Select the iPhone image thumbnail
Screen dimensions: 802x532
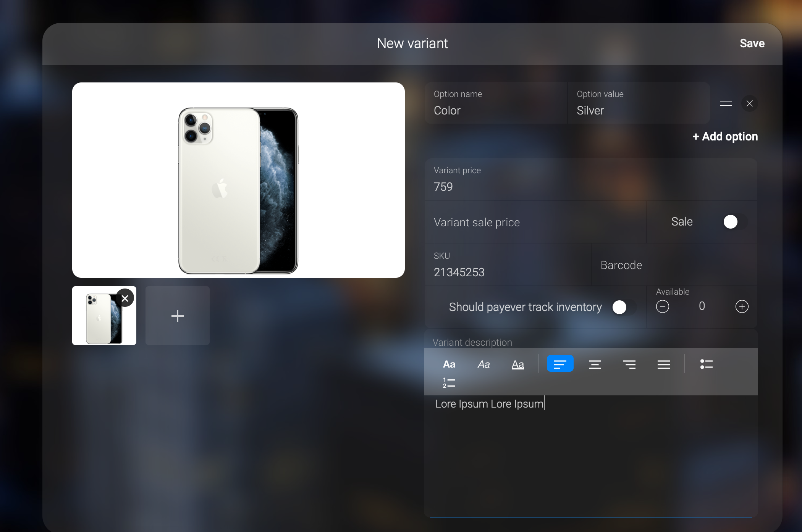pos(104,316)
